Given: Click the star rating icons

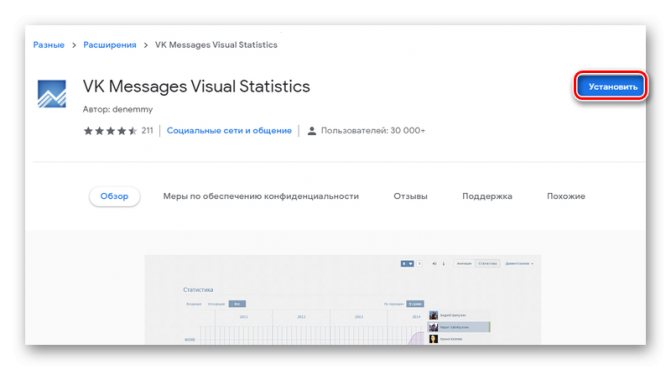Looking at the screenshot, I should point(110,131).
